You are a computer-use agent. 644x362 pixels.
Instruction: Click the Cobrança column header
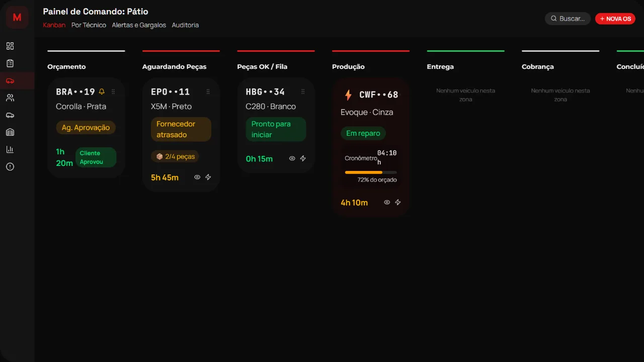coord(538,66)
